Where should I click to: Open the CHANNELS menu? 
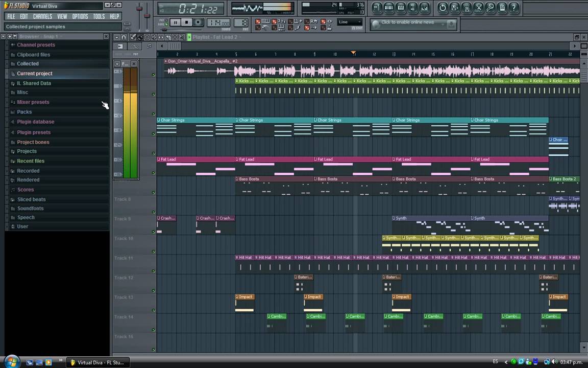pyautogui.click(x=42, y=16)
